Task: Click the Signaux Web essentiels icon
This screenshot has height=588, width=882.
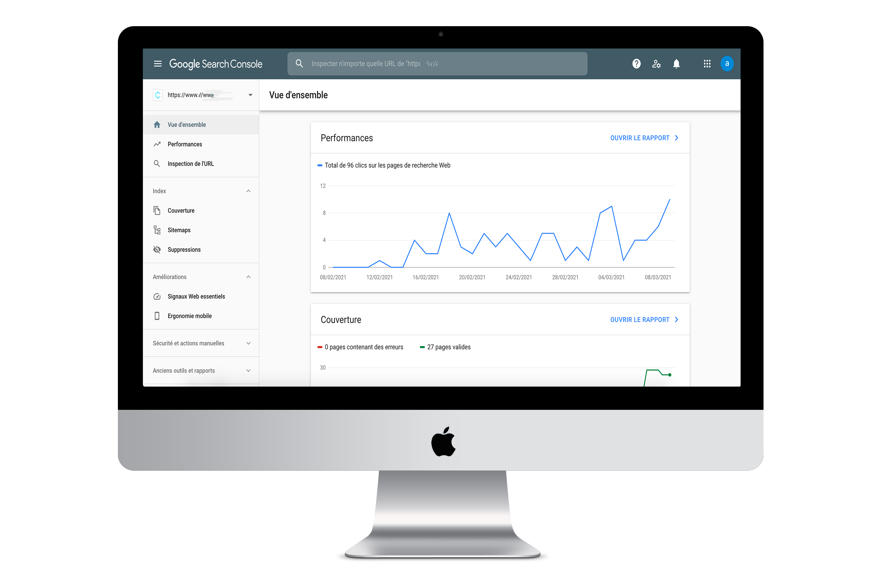Action: point(158,296)
